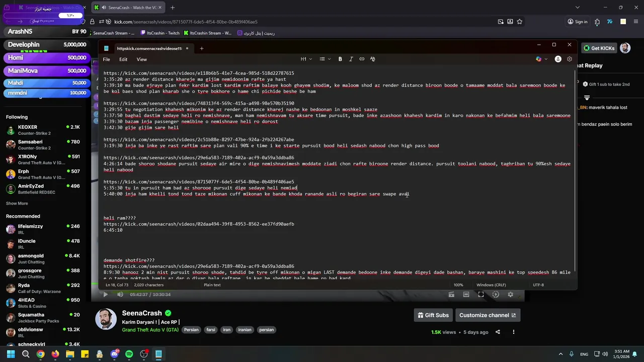Open the View menu in Notepad
The width and height of the screenshot is (644, 362).
[x=142, y=59]
